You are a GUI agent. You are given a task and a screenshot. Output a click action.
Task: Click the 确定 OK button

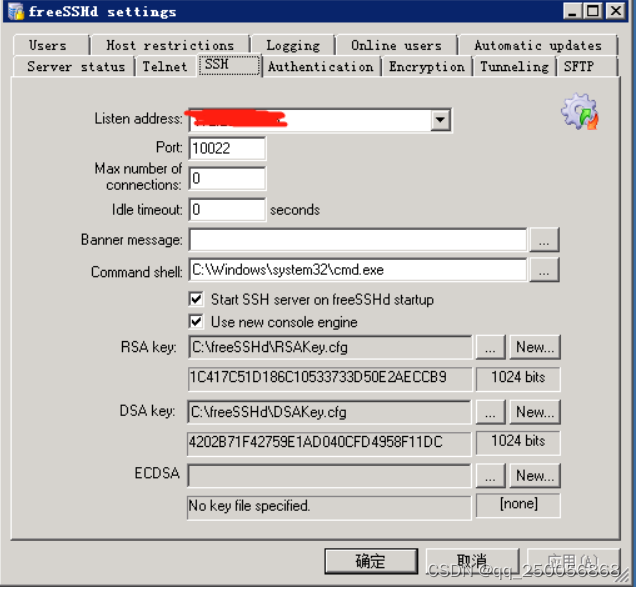click(x=371, y=561)
